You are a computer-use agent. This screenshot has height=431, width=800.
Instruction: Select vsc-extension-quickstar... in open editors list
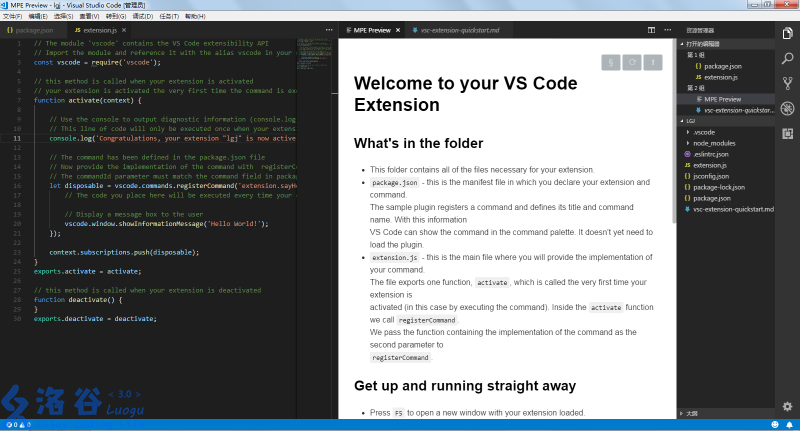pos(726,110)
